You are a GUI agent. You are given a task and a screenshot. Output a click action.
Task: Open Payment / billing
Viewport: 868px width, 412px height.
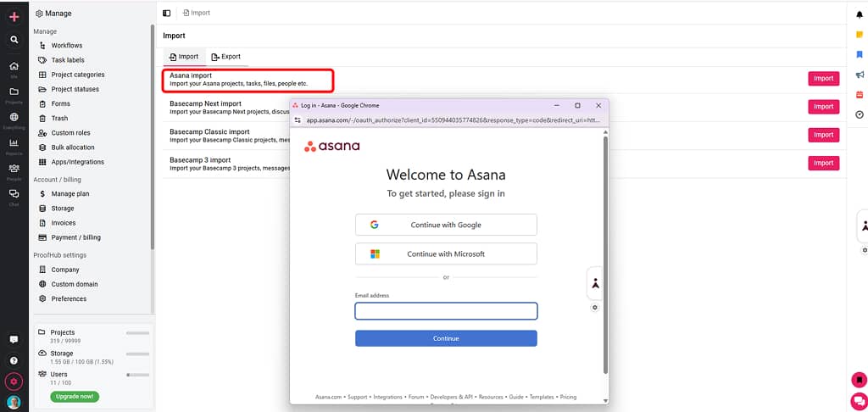(x=75, y=237)
